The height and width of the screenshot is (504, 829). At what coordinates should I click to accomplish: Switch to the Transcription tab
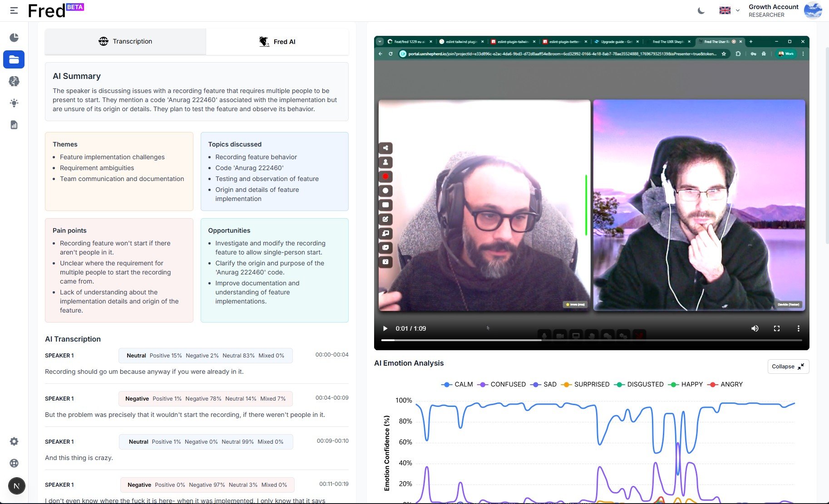tap(125, 41)
